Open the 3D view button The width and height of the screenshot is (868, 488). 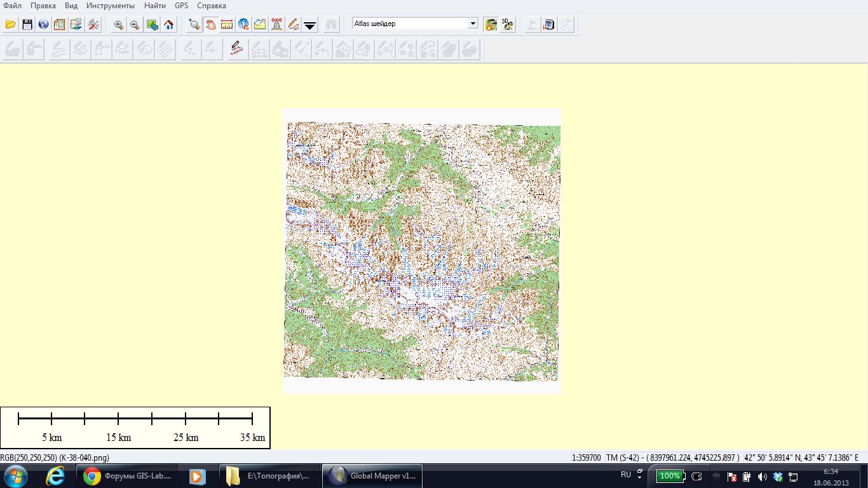pyautogui.click(x=507, y=25)
